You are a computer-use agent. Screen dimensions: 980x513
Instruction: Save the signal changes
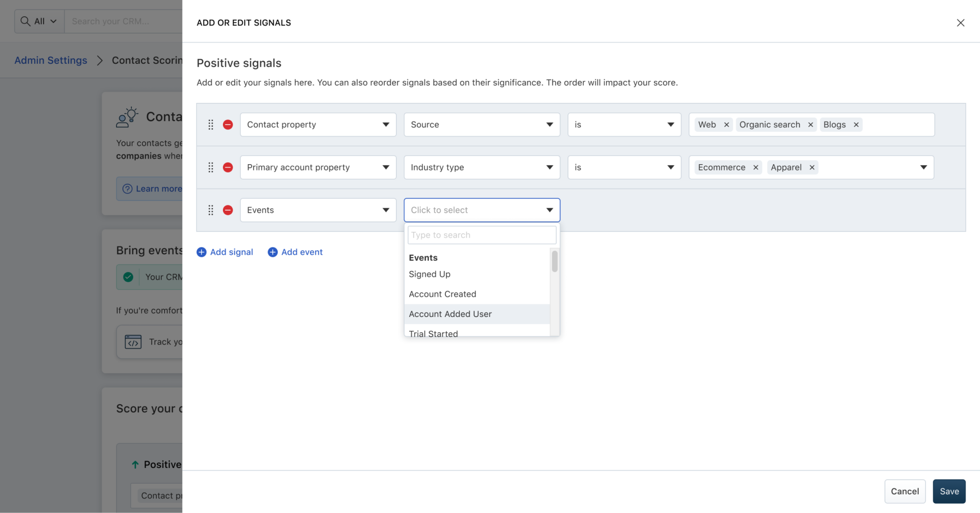tap(949, 491)
